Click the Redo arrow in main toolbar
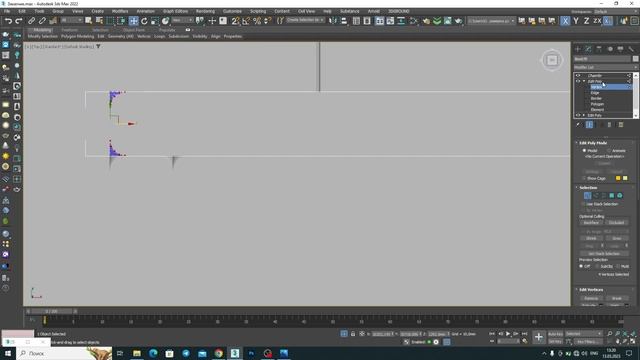The height and width of the screenshot is (360, 640). 19,21
